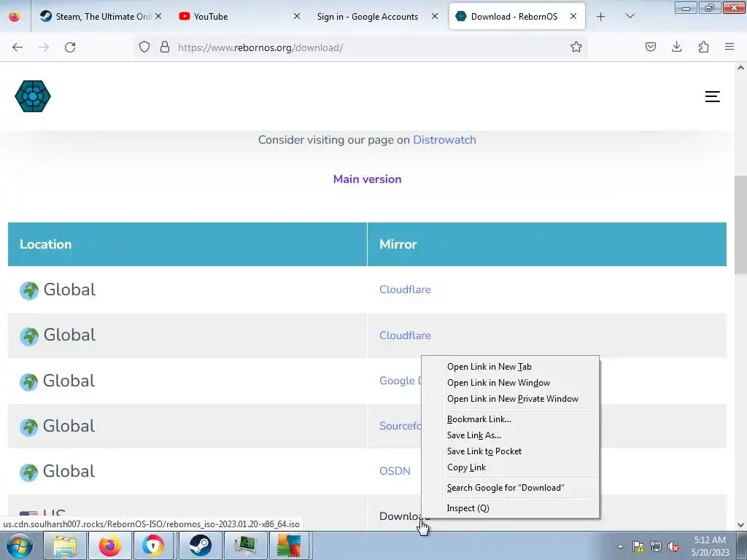Open the Sourceforge mirror link
747x560 pixels.
point(400,426)
